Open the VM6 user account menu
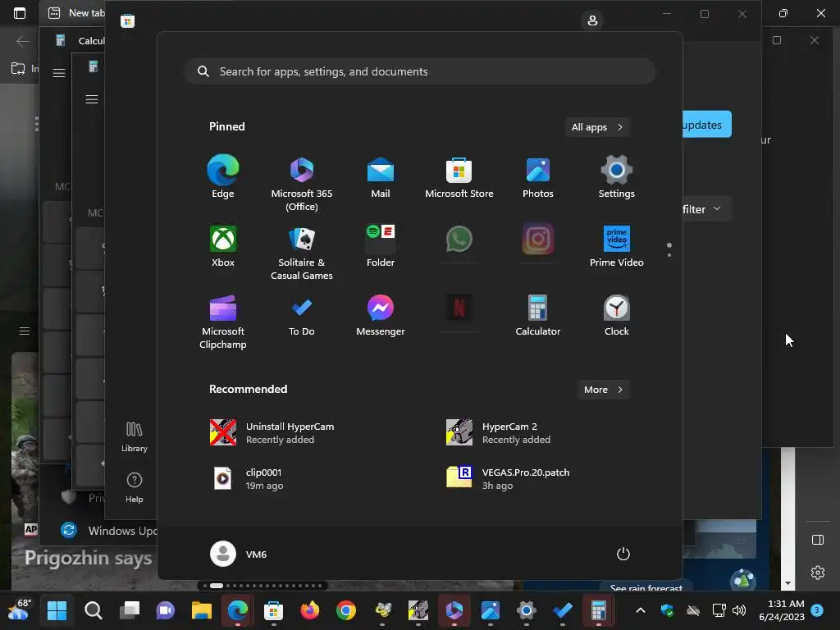The image size is (840, 630). (x=239, y=554)
